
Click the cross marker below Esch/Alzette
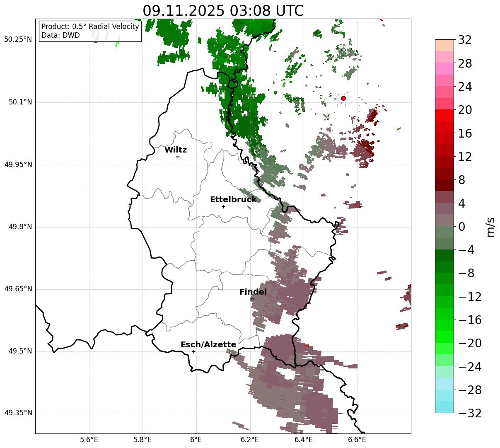(193, 351)
